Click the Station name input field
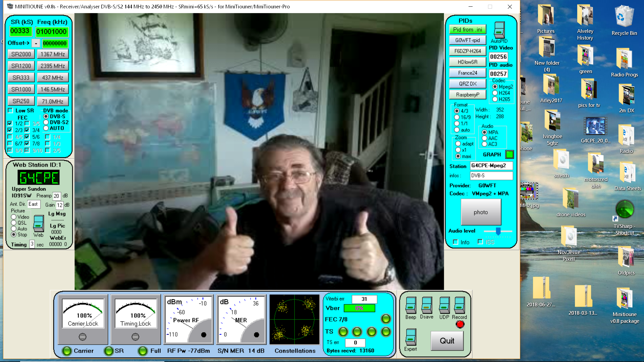 pyautogui.click(x=491, y=166)
